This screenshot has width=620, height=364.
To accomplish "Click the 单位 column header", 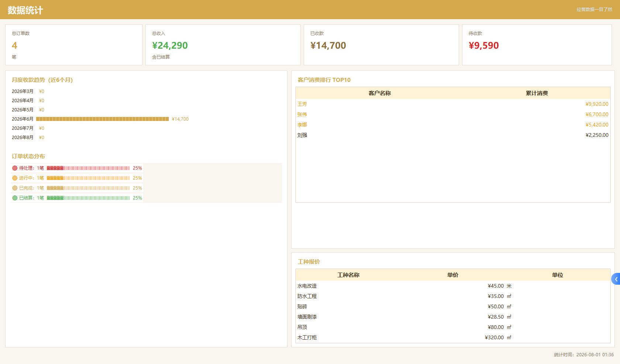I will coord(558,275).
